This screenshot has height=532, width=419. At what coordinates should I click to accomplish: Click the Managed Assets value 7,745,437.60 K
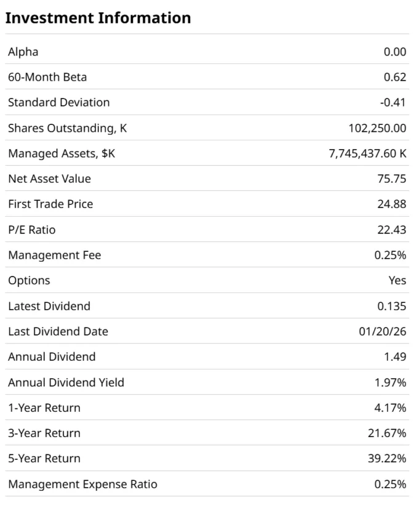pyautogui.click(x=367, y=153)
